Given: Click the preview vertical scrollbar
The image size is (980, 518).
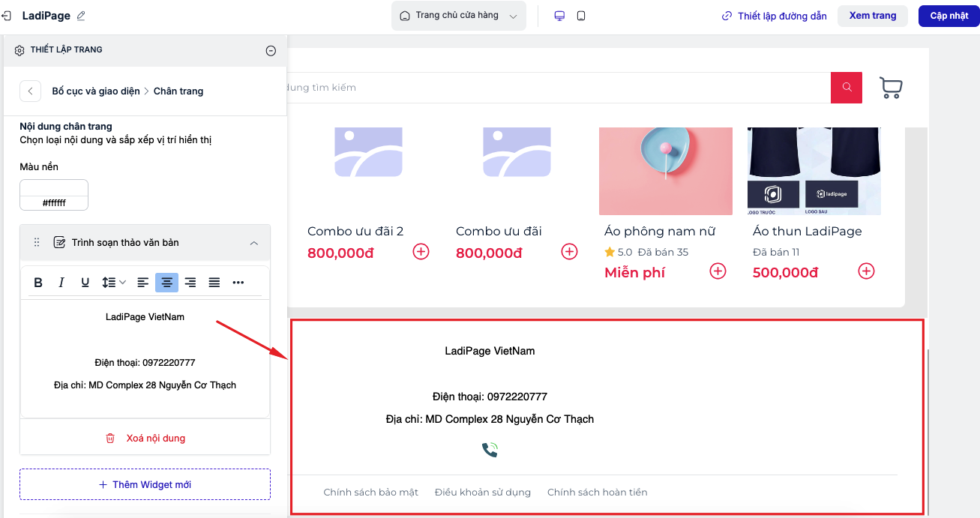Looking at the screenshot, I should [x=928, y=431].
